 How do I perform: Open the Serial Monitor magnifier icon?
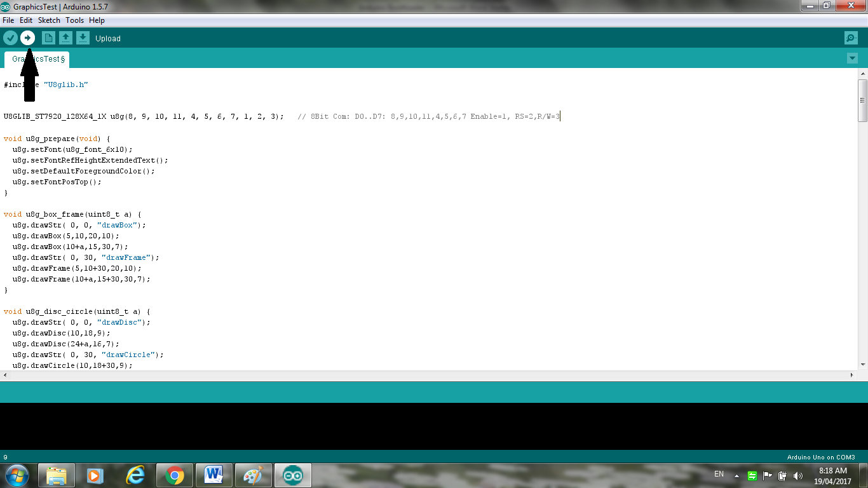[851, 38]
